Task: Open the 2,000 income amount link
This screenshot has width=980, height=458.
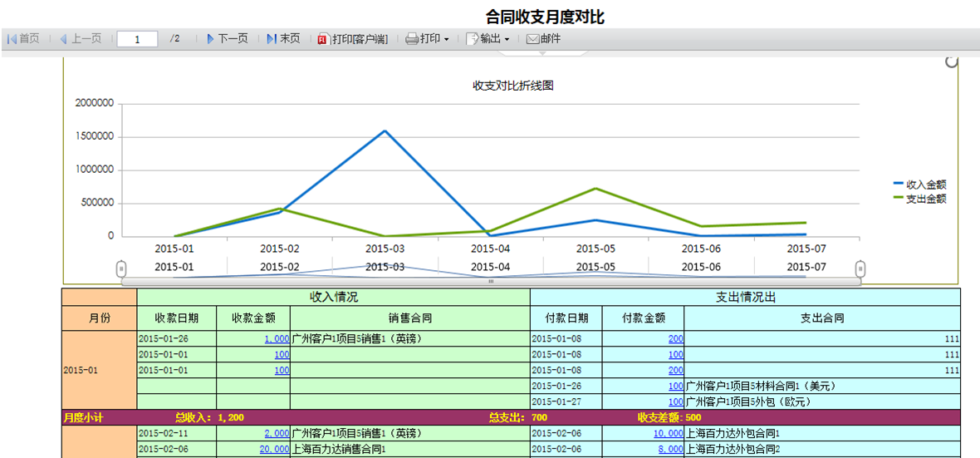Action: pyautogui.click(x=277, y=433)
